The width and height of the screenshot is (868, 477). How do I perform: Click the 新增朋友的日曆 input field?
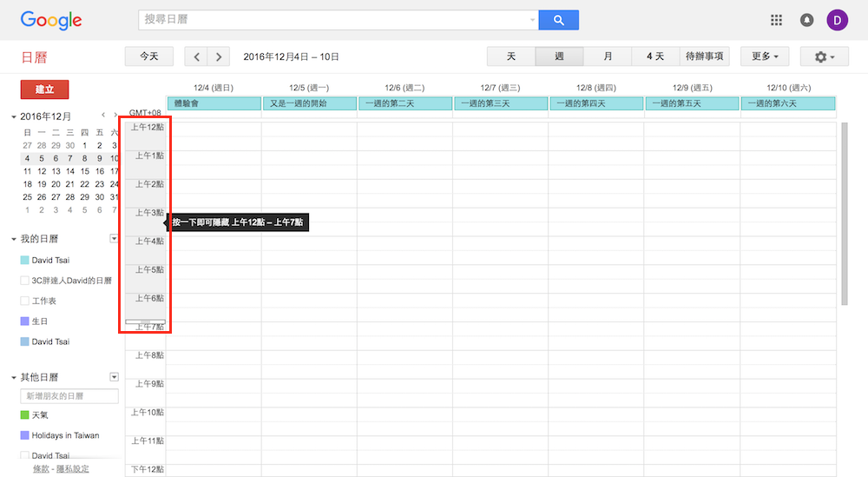point(69,396)
